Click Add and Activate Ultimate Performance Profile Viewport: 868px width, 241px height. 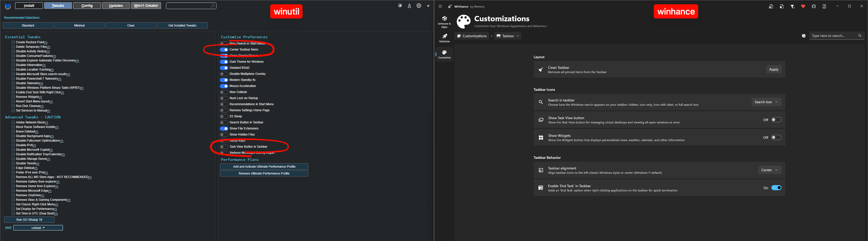click(264, 166)
